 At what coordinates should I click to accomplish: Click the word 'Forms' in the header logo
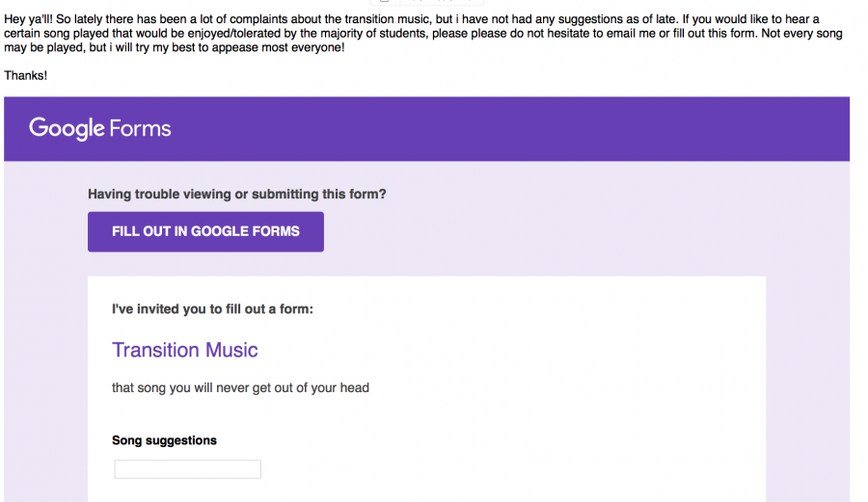click(140, 128)
